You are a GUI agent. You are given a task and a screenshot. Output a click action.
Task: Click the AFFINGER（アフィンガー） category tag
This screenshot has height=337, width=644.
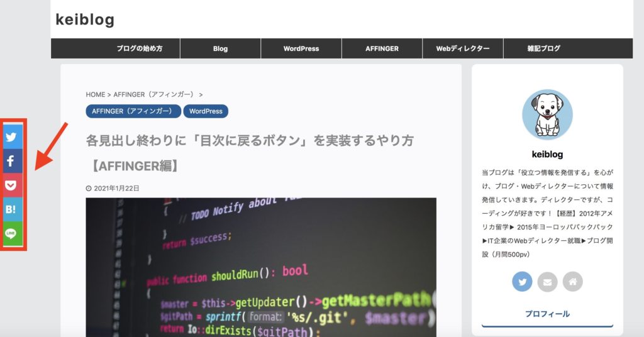coord(133,111)
